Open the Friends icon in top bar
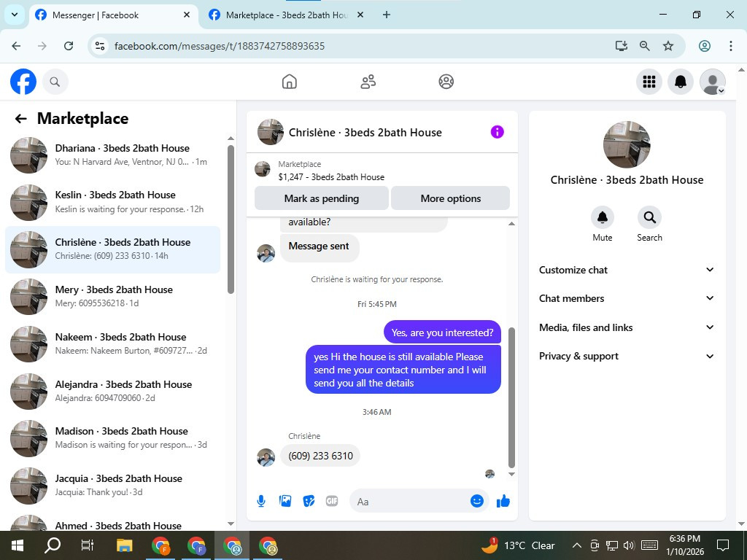The image size is (747, 560). (368, 82)
